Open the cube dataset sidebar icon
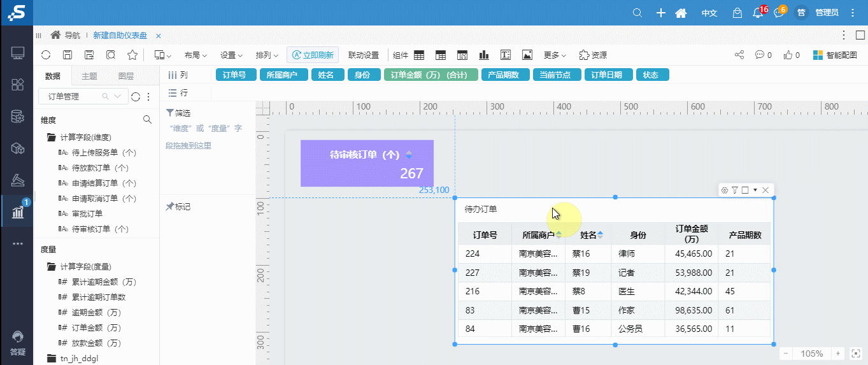The width and height of the screenshot is (868, 365). (x=17, y=148)
